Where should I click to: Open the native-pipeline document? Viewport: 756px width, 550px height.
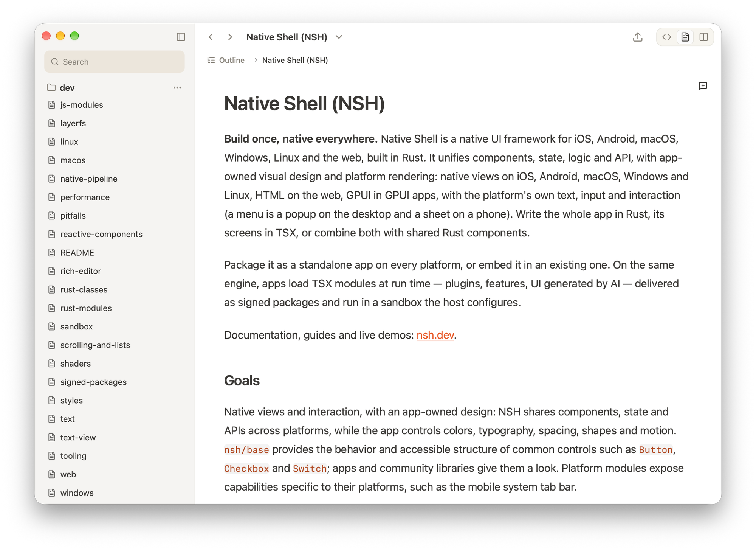tap(115, 179)
